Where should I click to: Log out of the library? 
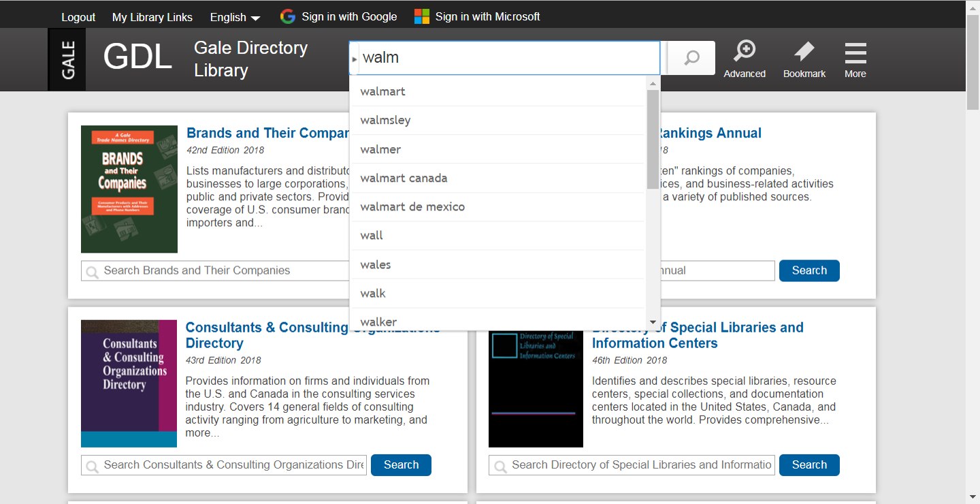tap(78, 17)
